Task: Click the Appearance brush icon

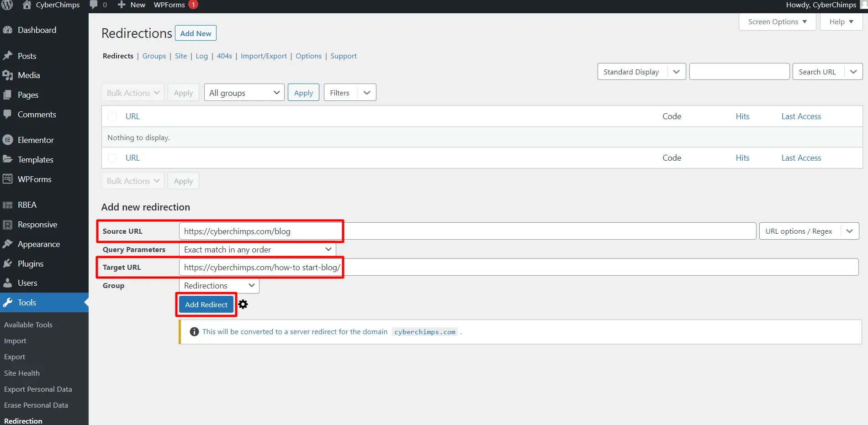Action: click(7, 244)
